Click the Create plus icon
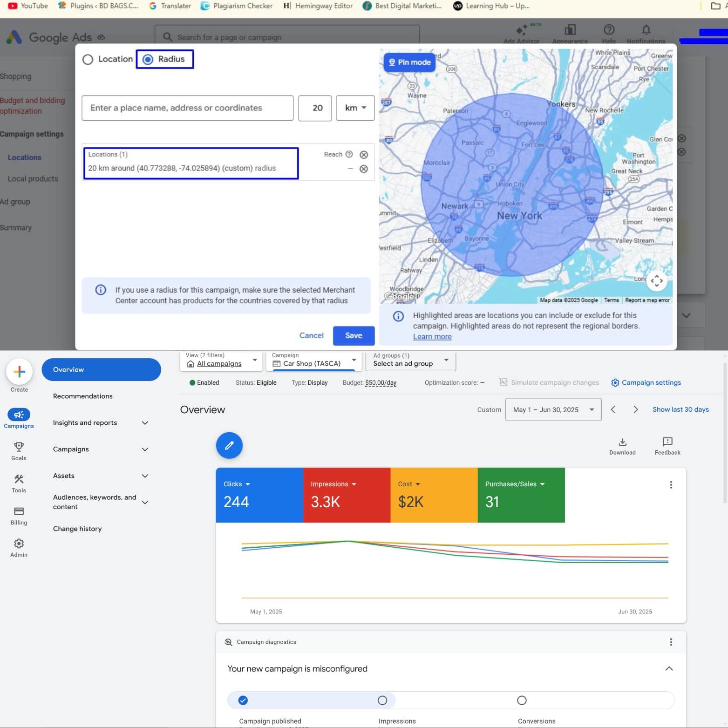Viewport: 728px width, 728px height. pyautogui.click(x=19, y=372)
